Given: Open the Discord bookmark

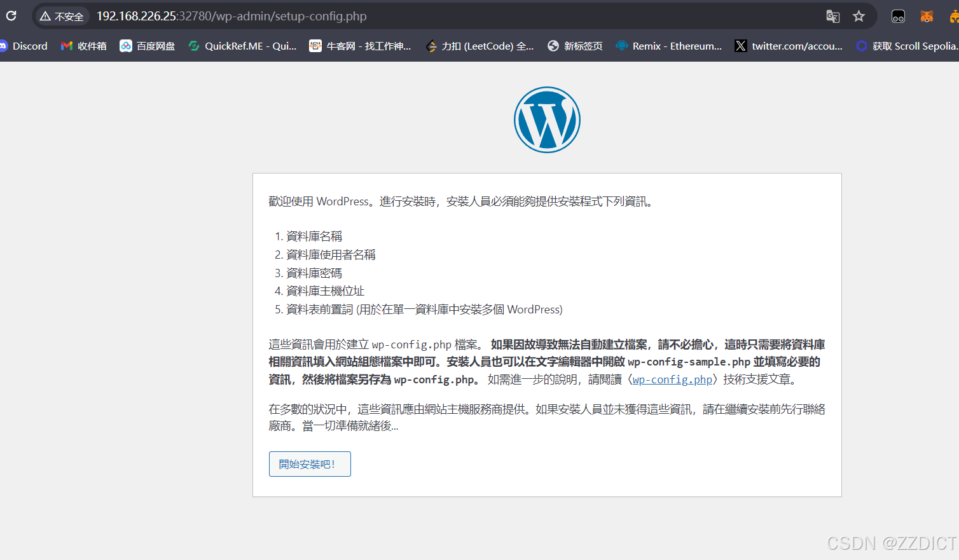Looking at the screenshot, I should (24, 46).
